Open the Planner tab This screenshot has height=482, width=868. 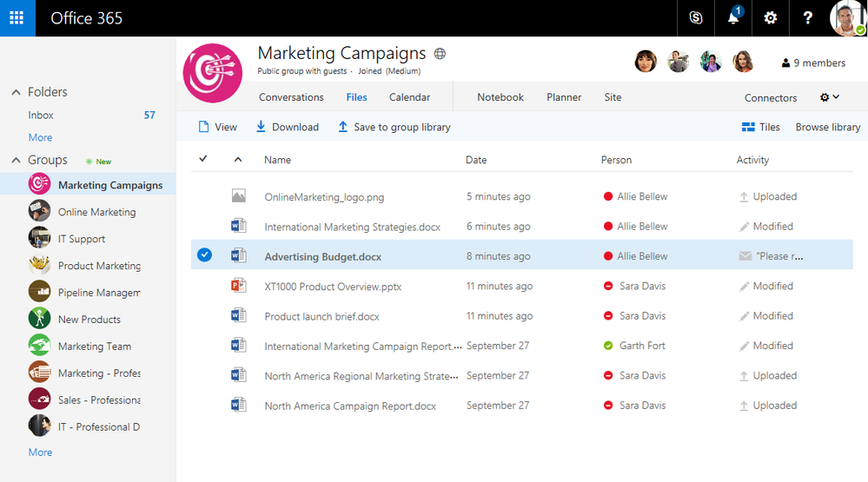tap(564, 97)
